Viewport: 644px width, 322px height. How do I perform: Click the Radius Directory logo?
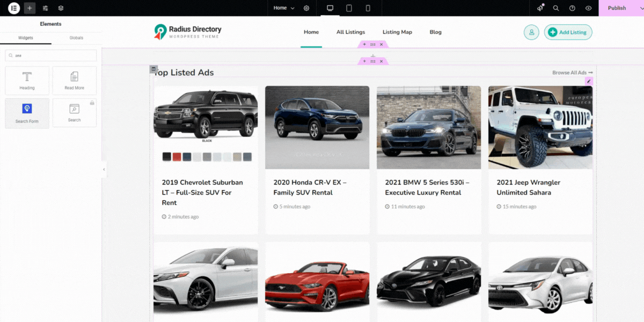[188, 32]
